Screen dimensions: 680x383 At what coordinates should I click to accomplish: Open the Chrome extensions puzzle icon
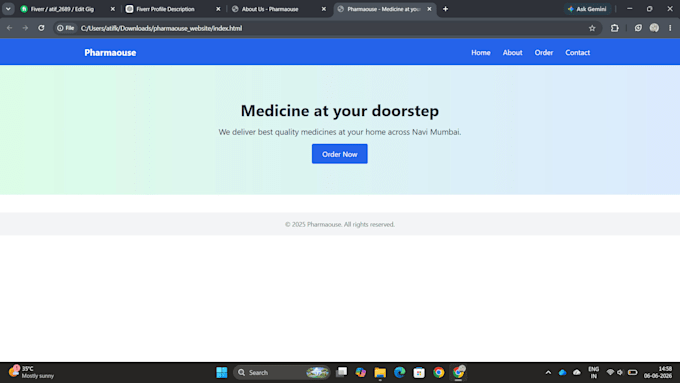pos(615,28)
